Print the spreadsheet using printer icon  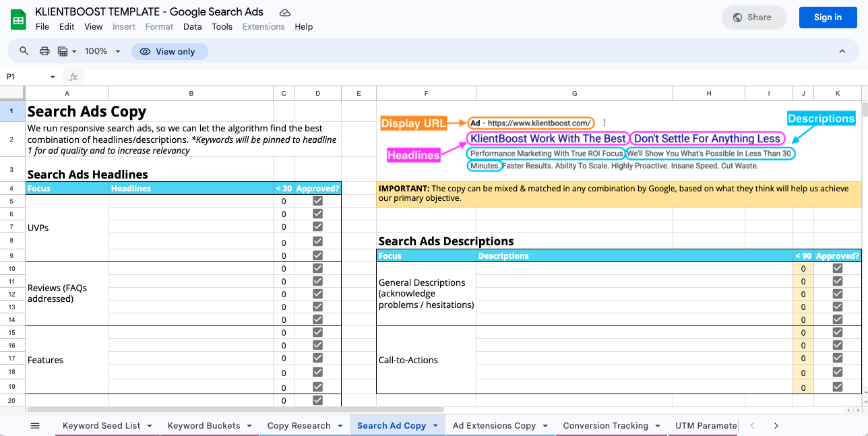[44, 51]
